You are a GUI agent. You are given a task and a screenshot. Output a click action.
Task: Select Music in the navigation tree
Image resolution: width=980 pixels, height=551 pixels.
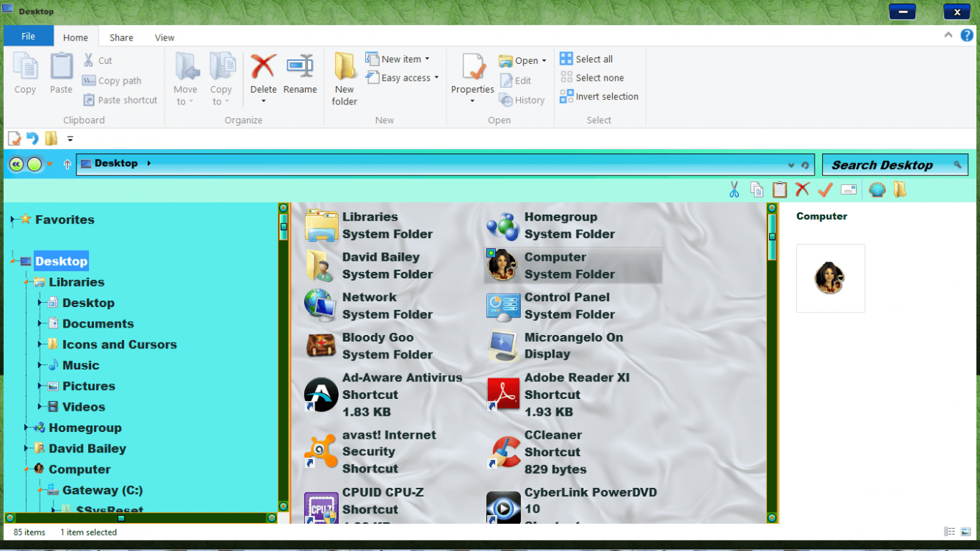80,365
